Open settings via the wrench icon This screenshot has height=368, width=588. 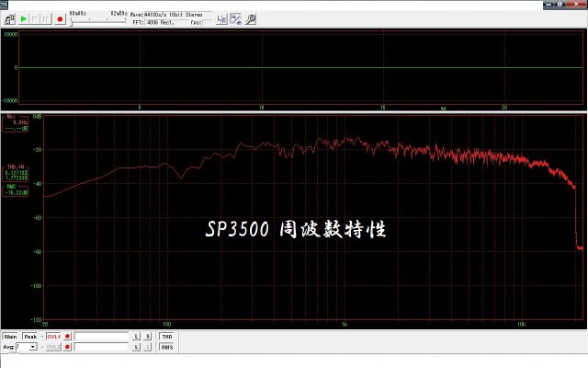pyautogui.click(x=250, y=19)
